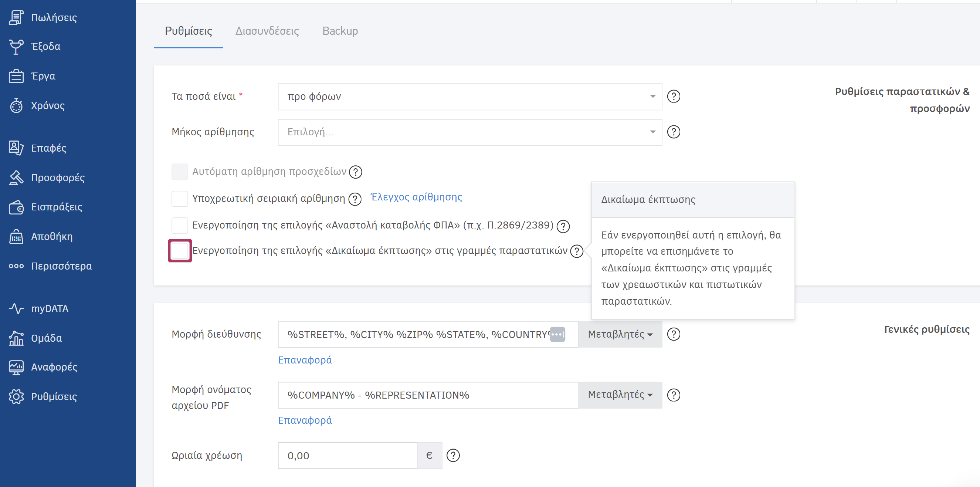This screenshot has height=487, width=980.
Task: Open Περισσότερα from the sidebar
Action: [x=62, y=266]
